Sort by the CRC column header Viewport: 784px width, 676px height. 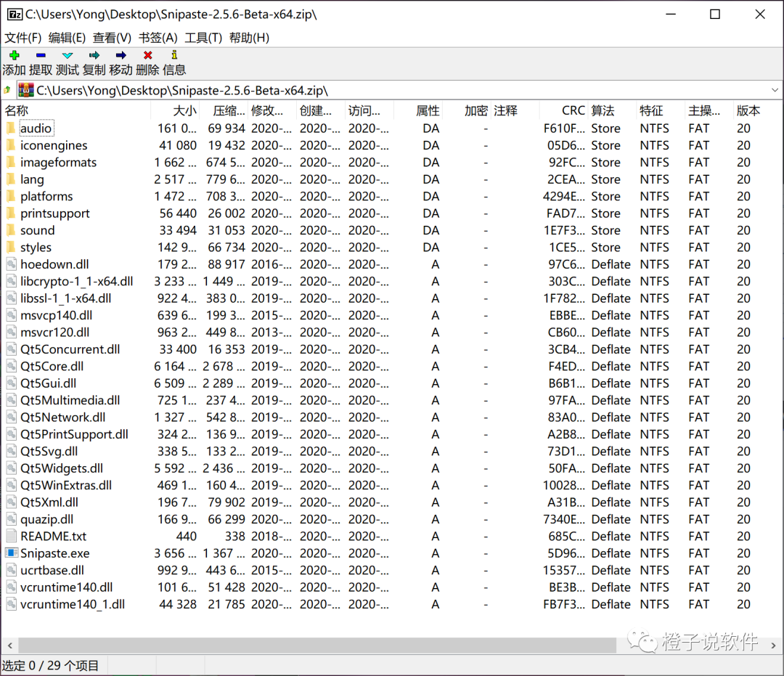click(x=563, y=110)
